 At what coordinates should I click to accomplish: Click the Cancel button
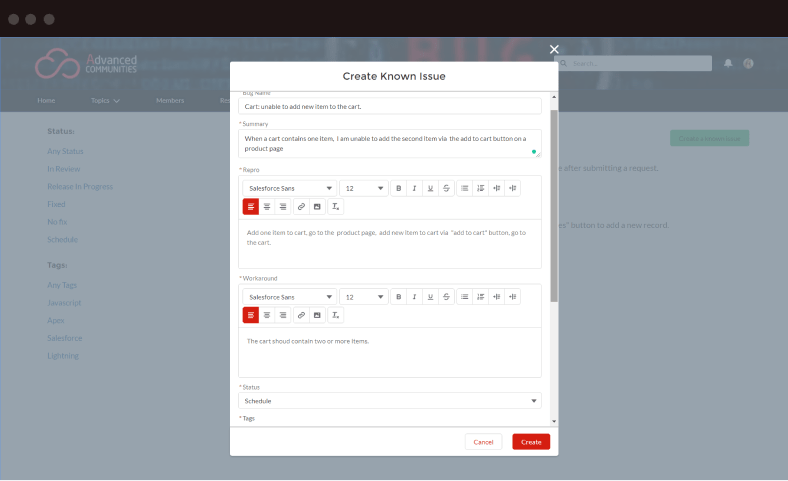[483, 442]
